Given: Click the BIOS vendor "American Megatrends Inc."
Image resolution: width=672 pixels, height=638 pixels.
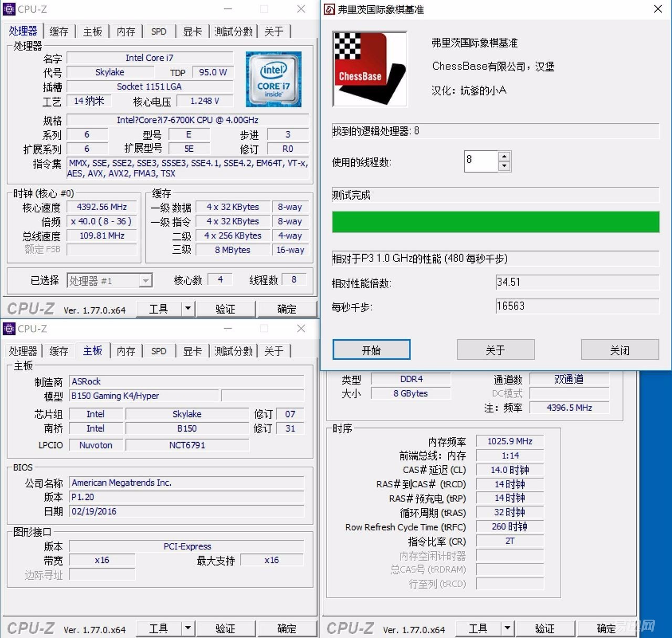Looking at the screenshot, I should (x=186, y=483).
